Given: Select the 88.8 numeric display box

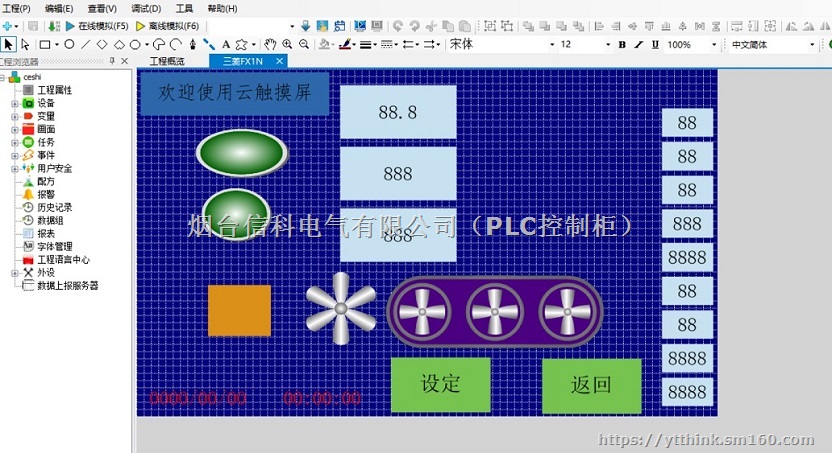Looking at the screenshot, I should 398,112.
